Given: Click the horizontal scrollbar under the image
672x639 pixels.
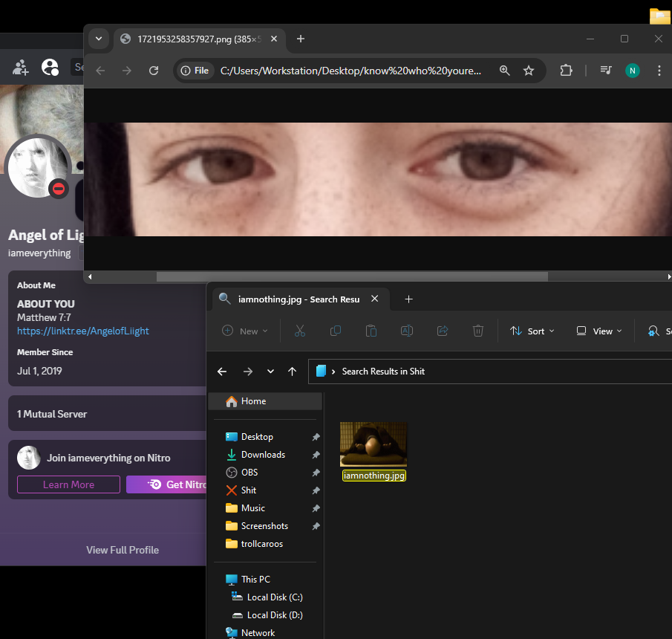Looking at the screenshot, I should [x=351, y=276].
